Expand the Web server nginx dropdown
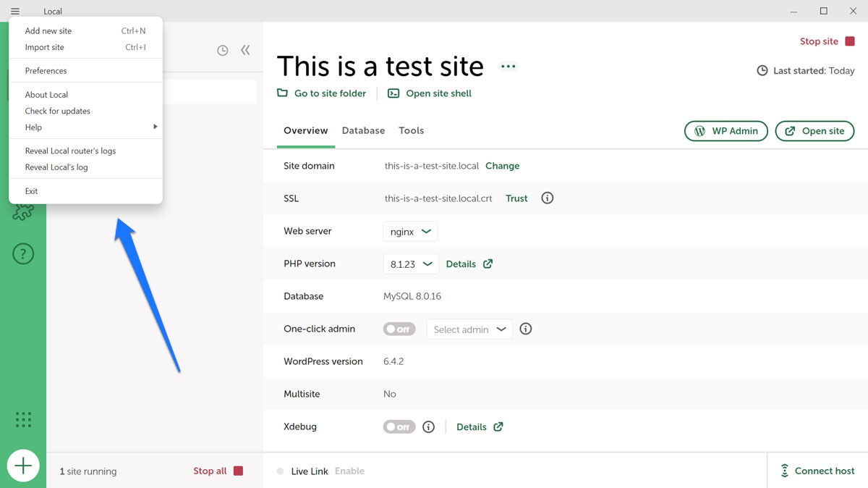This screenshot has width=868, height=488. (410, 232)
